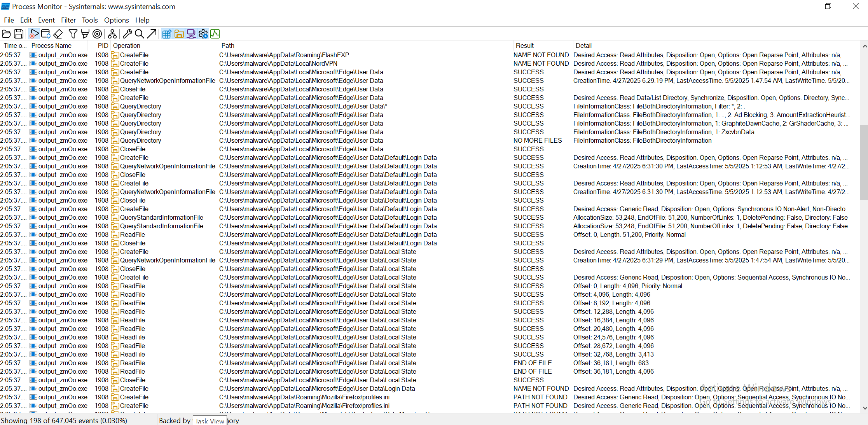The height and width of the screenshot is (425, 868).
Task: Click the detail cell mentioning GraphiteDawnCache
Action: pos(711,123)
